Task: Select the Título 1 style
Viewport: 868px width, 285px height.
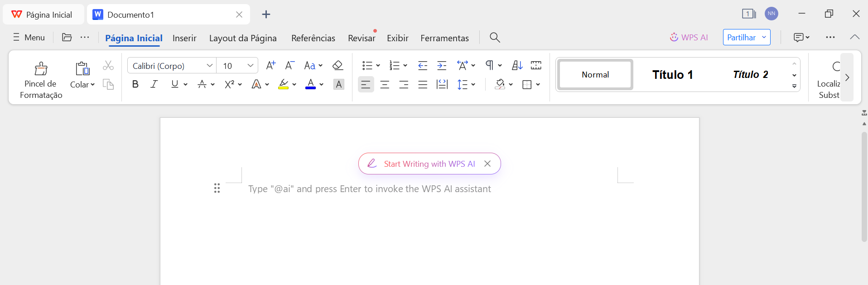Action: (673, 75)
